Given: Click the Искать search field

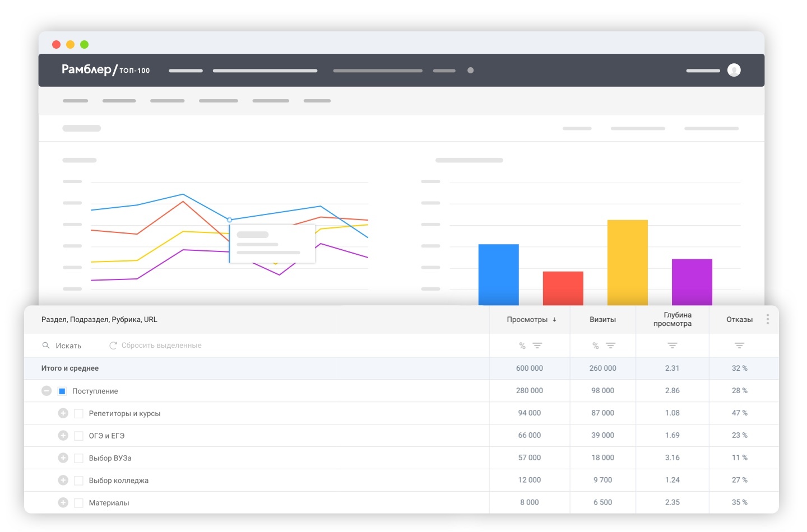Looking at the screenshot, I should tap(68, 346).
